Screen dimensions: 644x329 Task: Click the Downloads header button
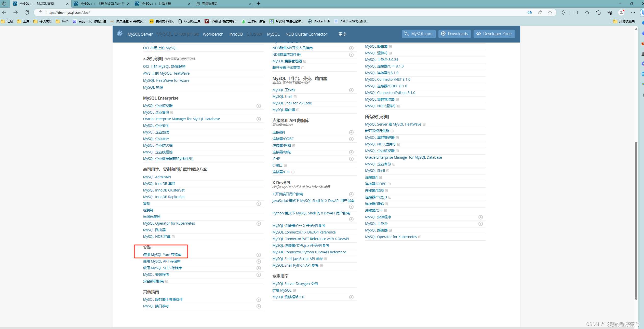pos(455,34)
